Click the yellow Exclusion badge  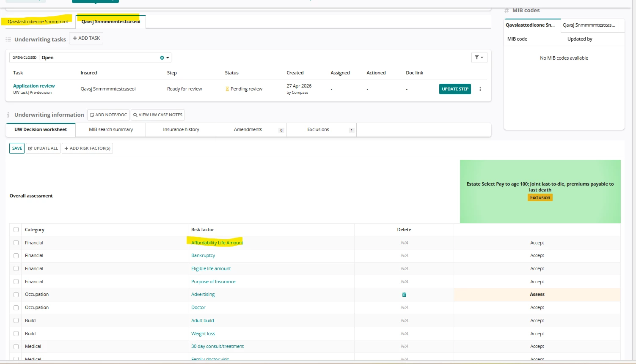[x=540, y=197]
